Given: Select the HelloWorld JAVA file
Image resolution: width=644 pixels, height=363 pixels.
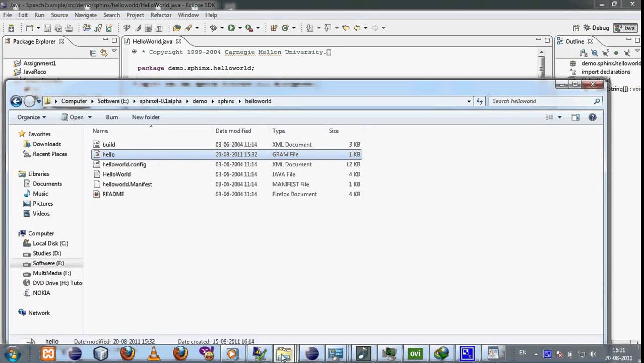Looking at the screenshot, I should point(226,174).
